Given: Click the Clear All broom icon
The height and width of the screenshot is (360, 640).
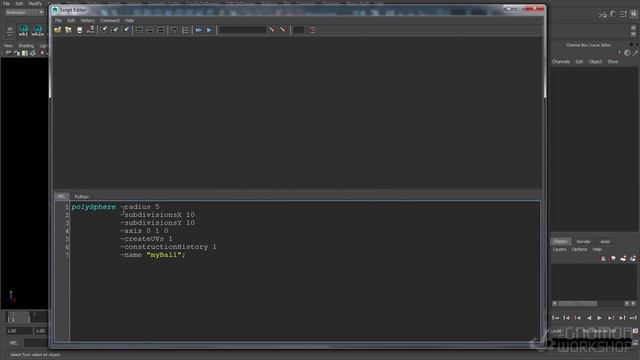Looking at the screenshot, I should click(126, 30).
